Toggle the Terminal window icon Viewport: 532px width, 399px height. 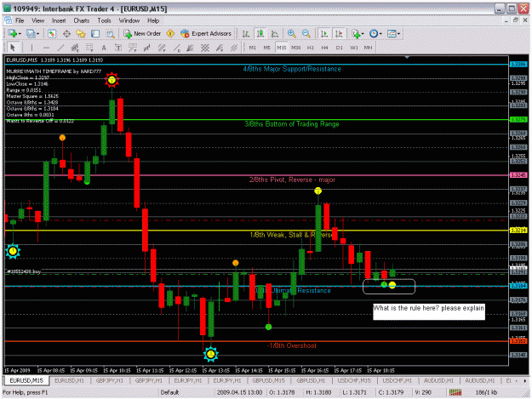(x=95, y=33)
